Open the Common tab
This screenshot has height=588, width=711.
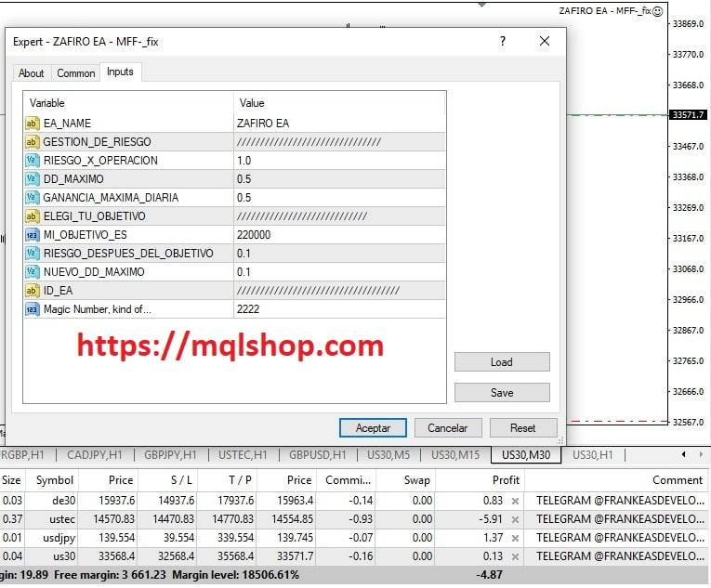click(x=75, y=73)
